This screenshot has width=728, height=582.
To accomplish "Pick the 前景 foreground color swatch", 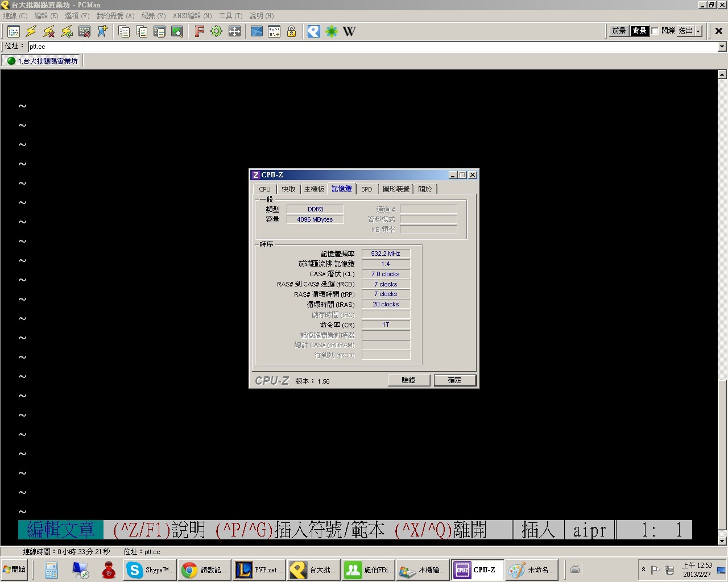I will coord(619,31).
